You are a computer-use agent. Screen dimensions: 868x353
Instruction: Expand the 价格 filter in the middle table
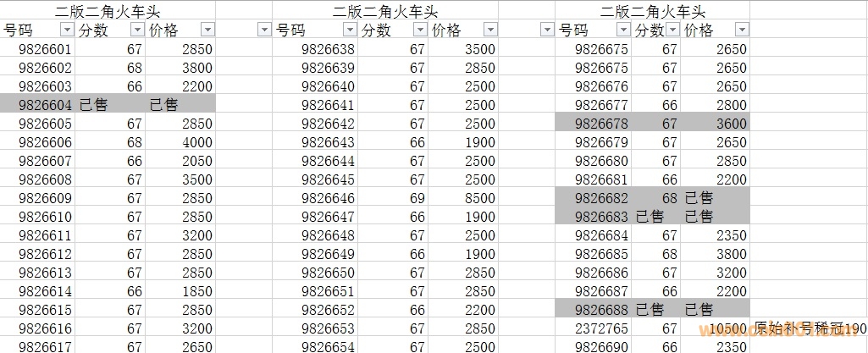point(489,30)
